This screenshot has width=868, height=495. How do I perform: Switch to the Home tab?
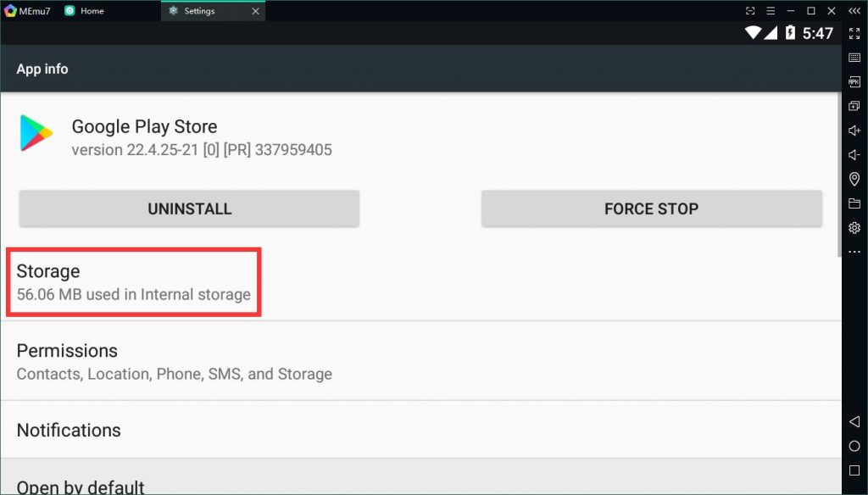click(92, 11)
